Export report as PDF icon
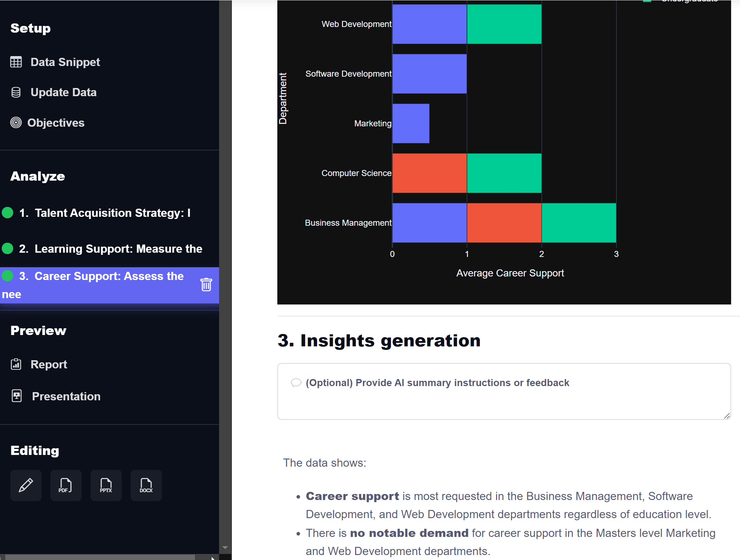 coord(66,485)
